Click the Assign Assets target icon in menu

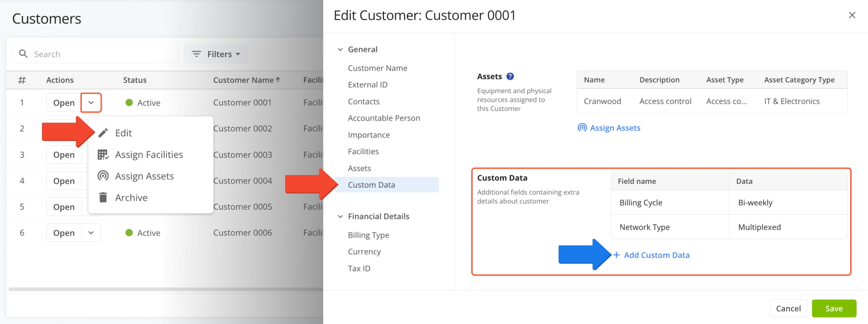103,176
